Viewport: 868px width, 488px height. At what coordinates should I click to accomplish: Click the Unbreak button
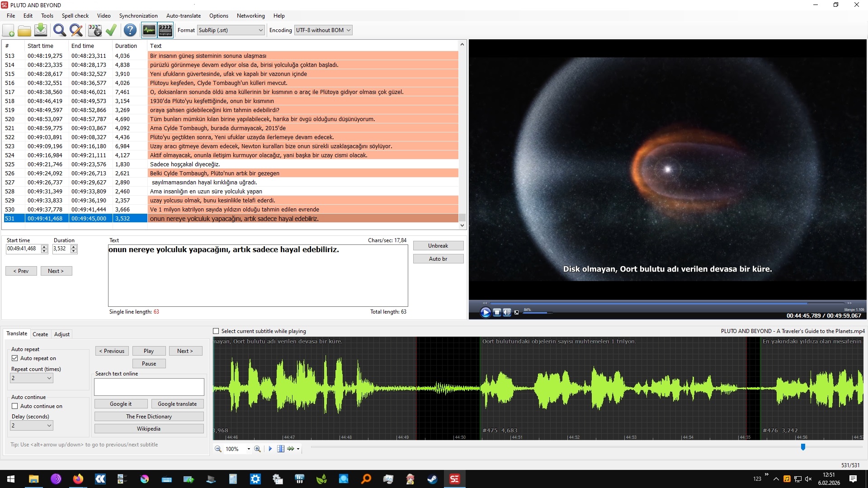pos(438,246)
